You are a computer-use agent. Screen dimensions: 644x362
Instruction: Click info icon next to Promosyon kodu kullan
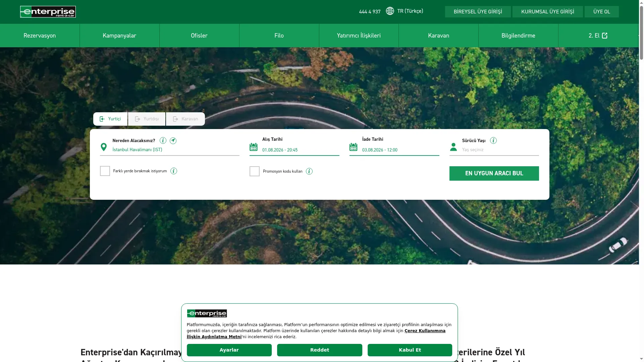tap(309, 171)
